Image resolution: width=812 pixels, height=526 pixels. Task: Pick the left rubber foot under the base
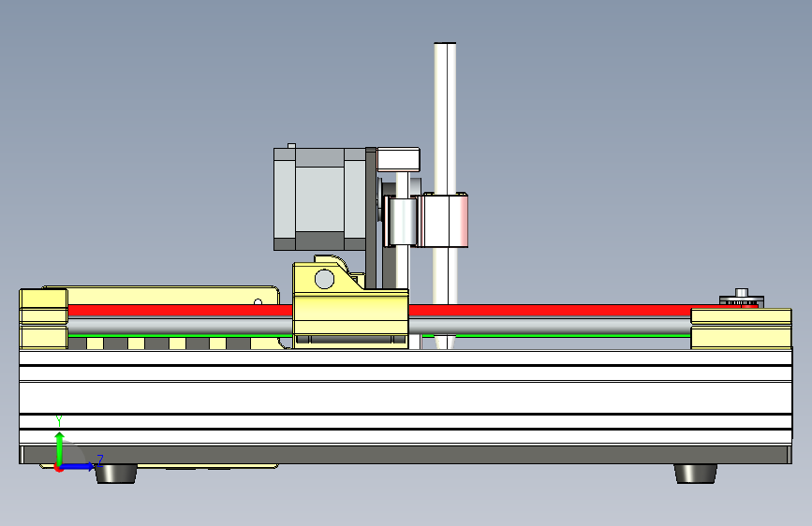point(116,474)
